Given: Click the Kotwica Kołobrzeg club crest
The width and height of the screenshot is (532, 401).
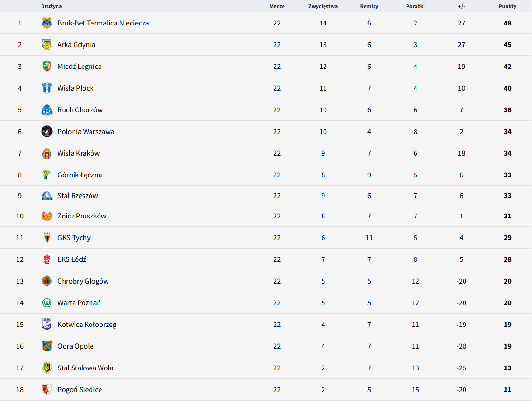Looking at the screenshot, I should (47, 325).
